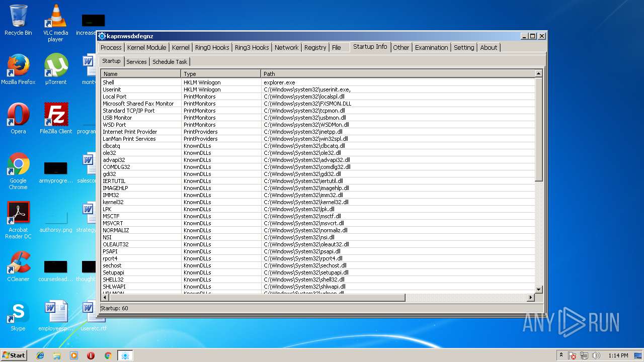Select the USB Monitor row
Screen dimensions: 644x362
[x=317, y=118]
